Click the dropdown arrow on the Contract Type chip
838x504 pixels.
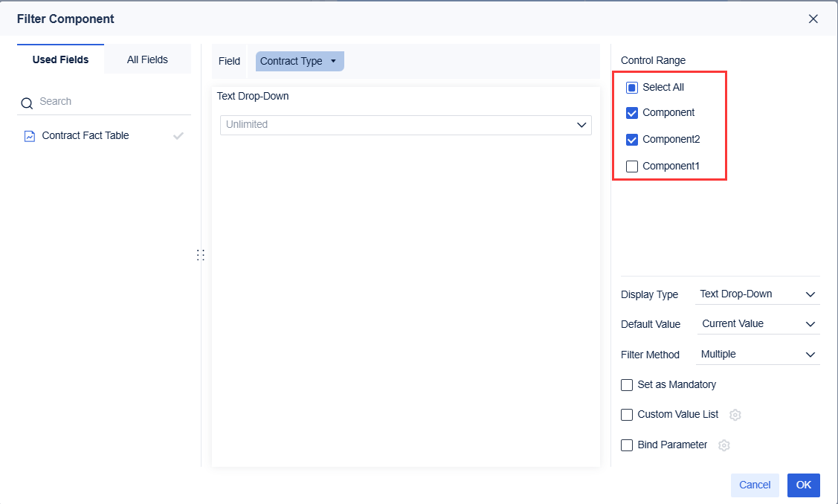point(335,61)
